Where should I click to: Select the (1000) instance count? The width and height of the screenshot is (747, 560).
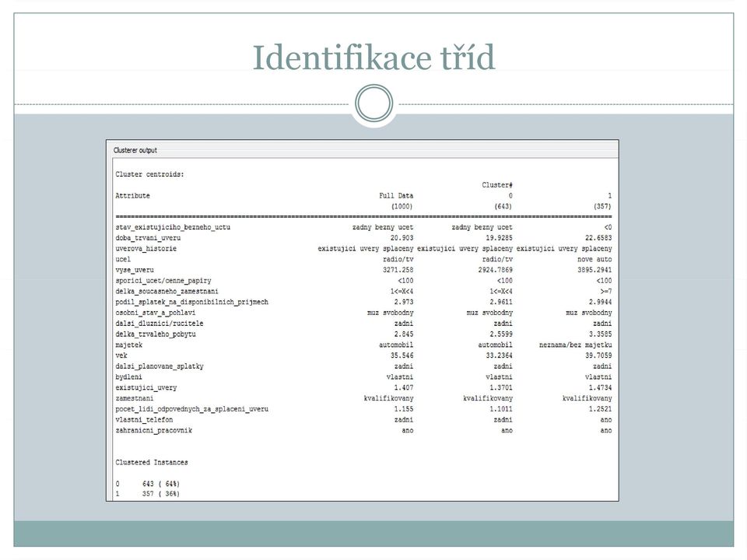click(x=402, y=206)
